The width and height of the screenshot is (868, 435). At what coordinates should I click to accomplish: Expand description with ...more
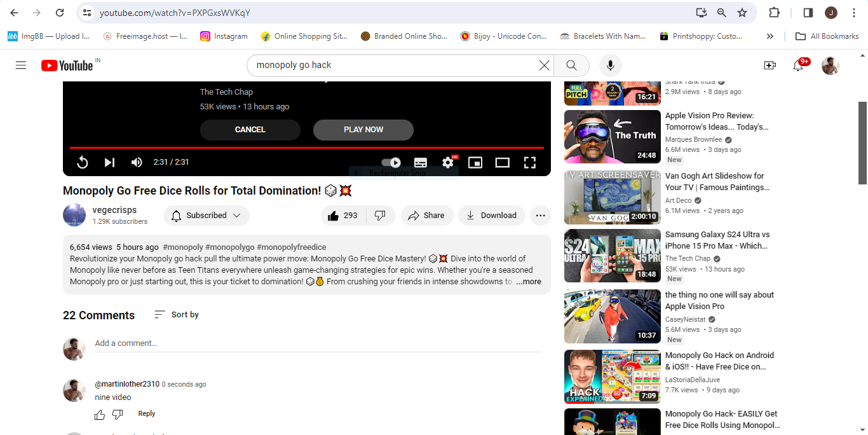tap(529, 282)
